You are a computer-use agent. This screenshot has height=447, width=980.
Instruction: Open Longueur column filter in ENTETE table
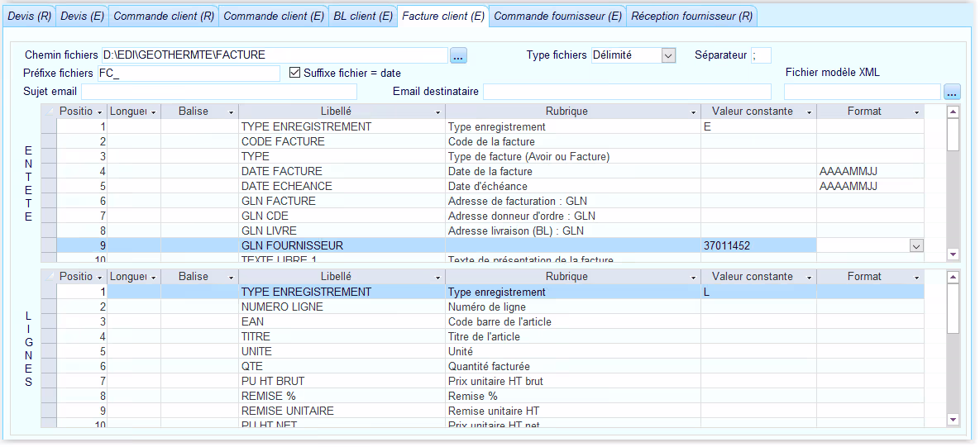coord(153,112)
